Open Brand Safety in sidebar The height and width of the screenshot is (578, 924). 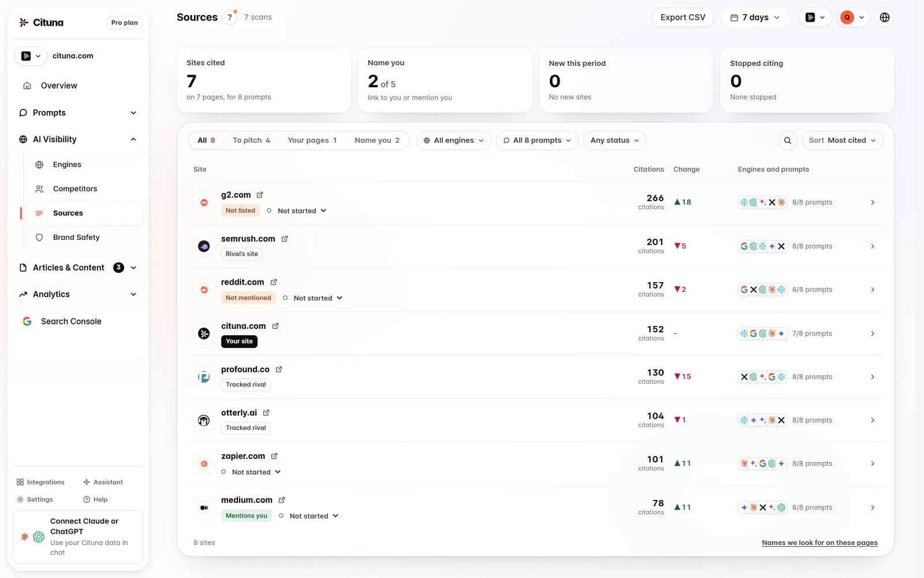pos(85,238)
